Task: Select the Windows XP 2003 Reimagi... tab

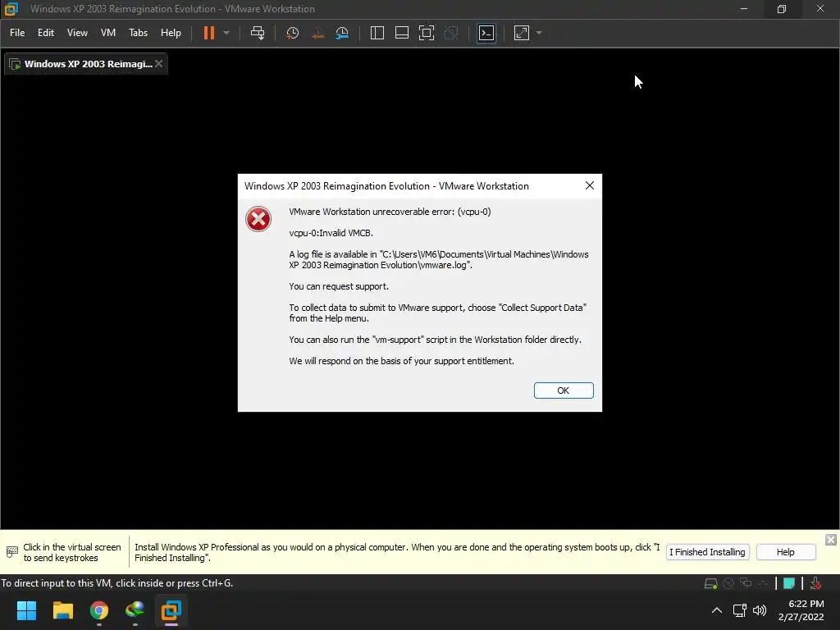Action: point(85,64)
